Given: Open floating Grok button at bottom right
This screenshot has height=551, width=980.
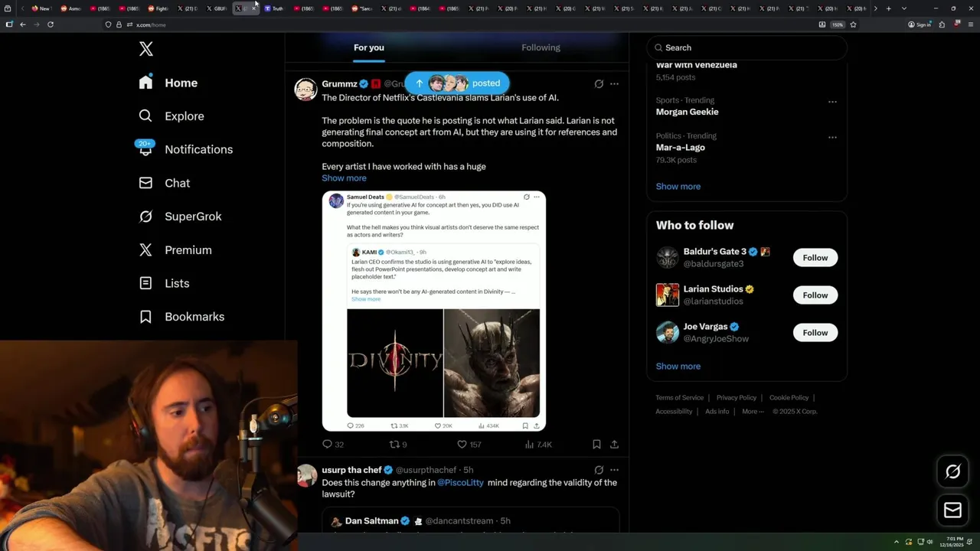Looking at the screenshot, I should [x=952, y=472].
